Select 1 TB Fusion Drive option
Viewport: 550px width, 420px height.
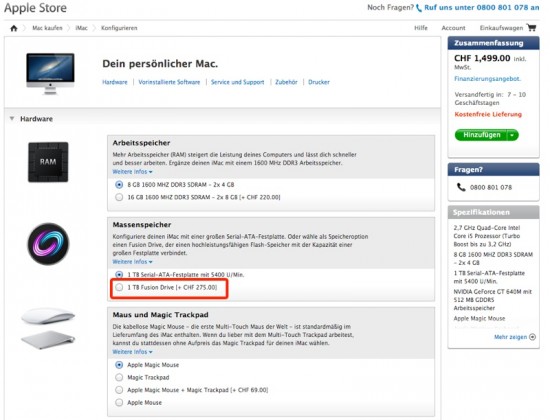coord(119,287)
